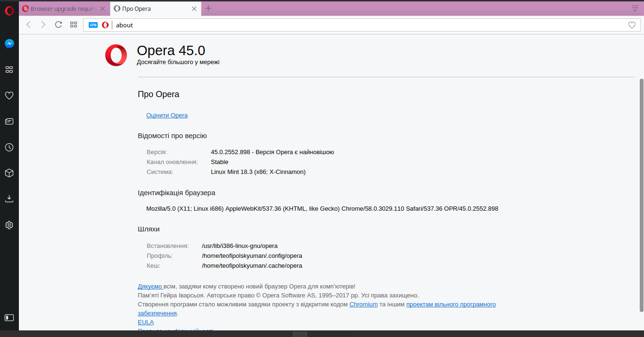Click the 'Ідентифікація браузера' heading
Viewport: 644px width, 337px height.
[176, 193]
